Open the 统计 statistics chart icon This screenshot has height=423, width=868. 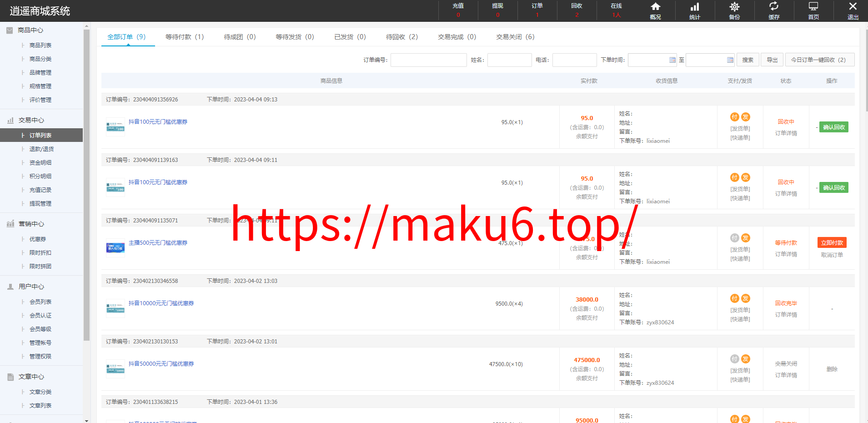click(695, 7)
